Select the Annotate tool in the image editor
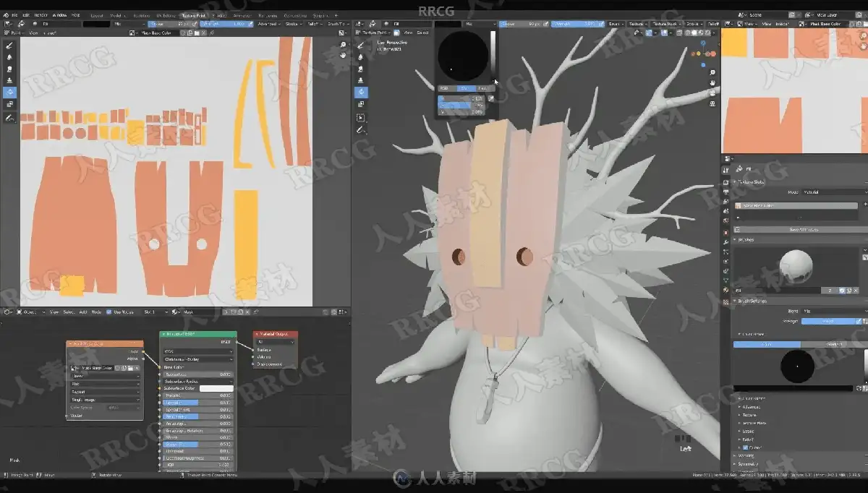Image resolution: width=868 pixels, height=493 pixels. (x=10, y=117)
